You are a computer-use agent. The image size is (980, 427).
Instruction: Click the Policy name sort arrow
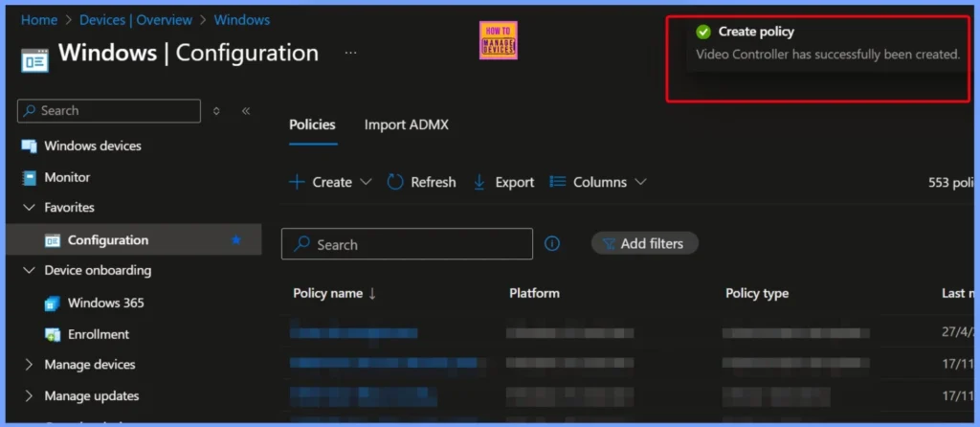tap(372, 294)
